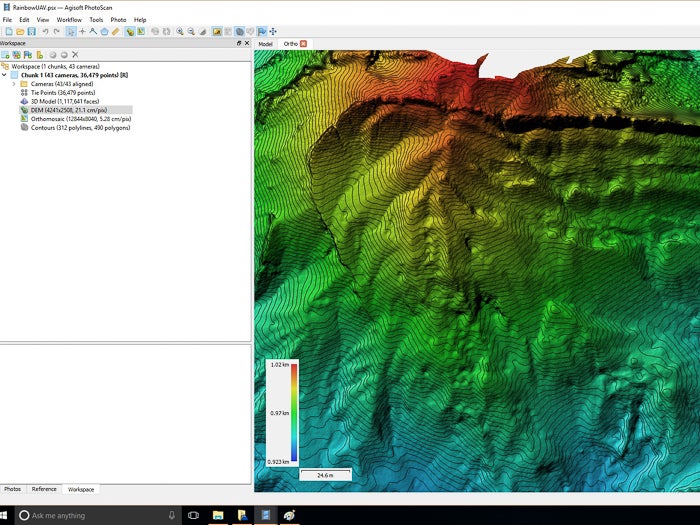
Task: Open the new document toolbar icon
Action: pos(7,32)
